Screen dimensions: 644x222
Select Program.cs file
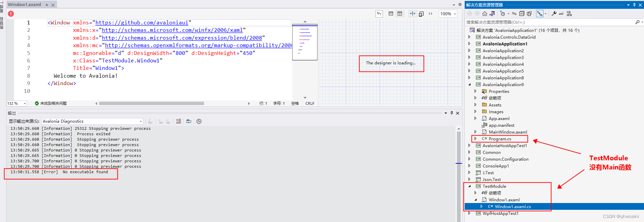point(500,139)
